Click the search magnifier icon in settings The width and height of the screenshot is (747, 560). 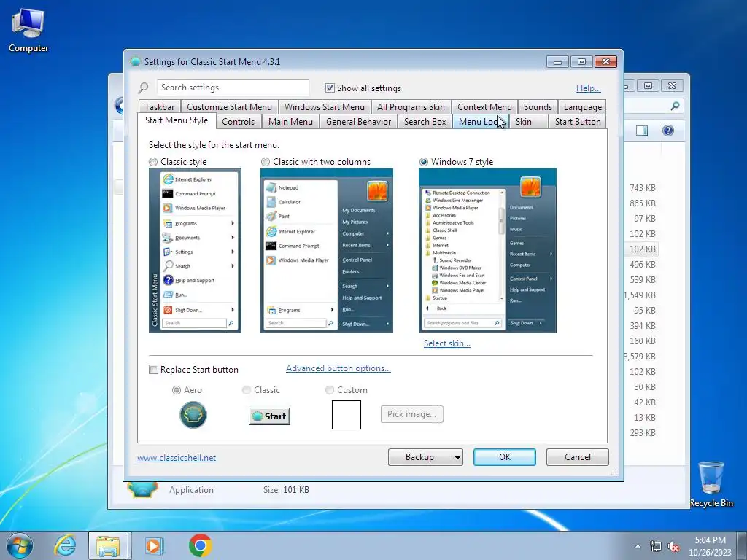pyautogui.click(x=143, y=87)
